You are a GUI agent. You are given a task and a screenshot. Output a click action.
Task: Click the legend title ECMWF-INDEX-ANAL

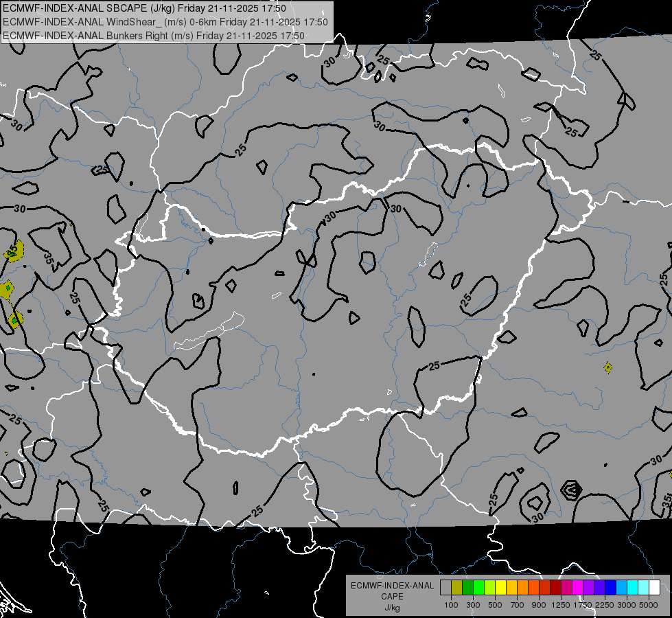pos(392,586)
